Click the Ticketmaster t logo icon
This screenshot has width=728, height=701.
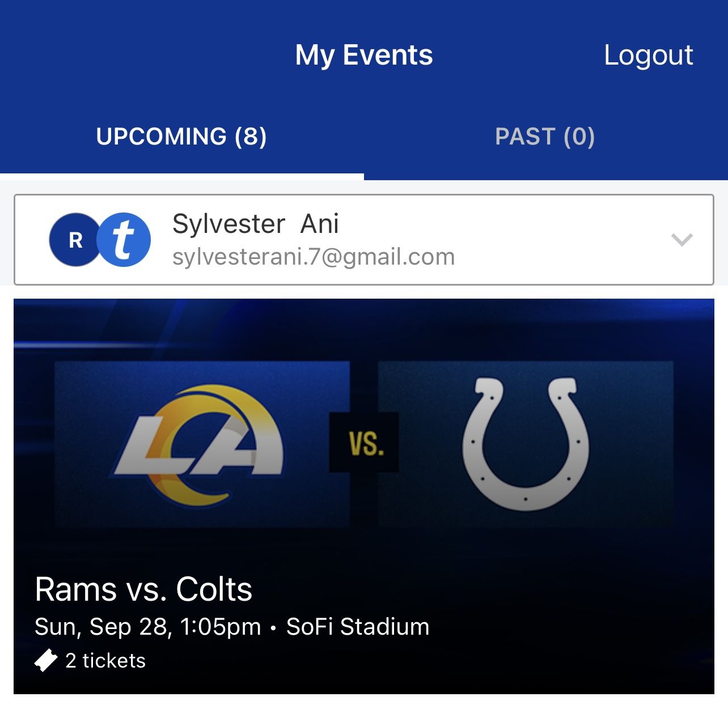click(124, 240)
